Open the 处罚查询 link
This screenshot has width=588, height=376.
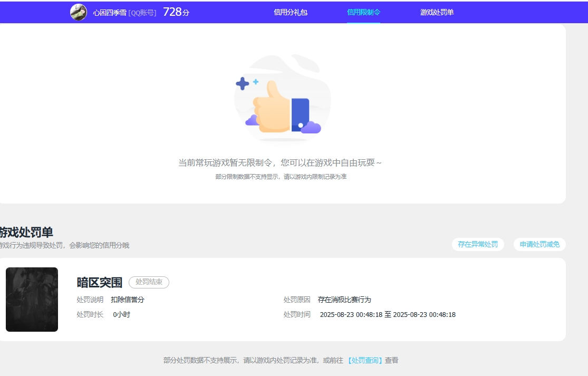click(365, 360)
